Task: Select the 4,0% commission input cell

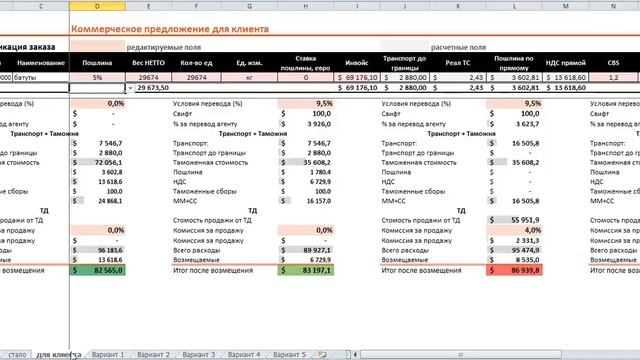Action: click(514, 230)
